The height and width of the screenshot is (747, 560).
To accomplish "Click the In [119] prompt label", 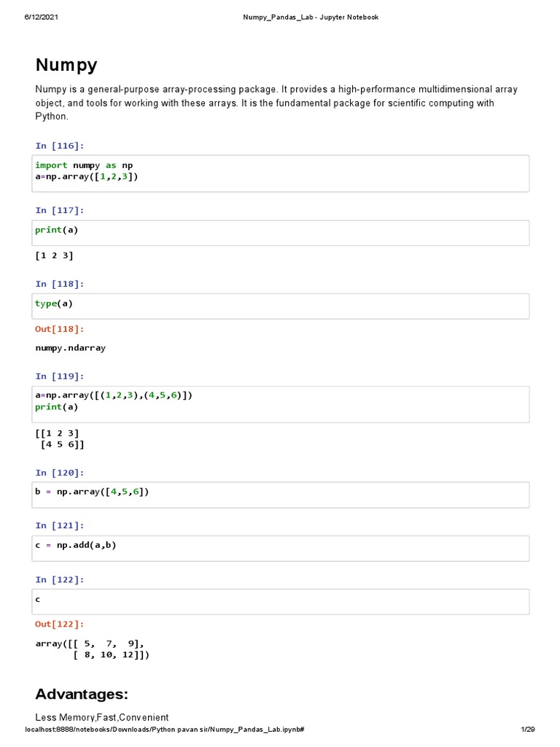I will 60,376.
